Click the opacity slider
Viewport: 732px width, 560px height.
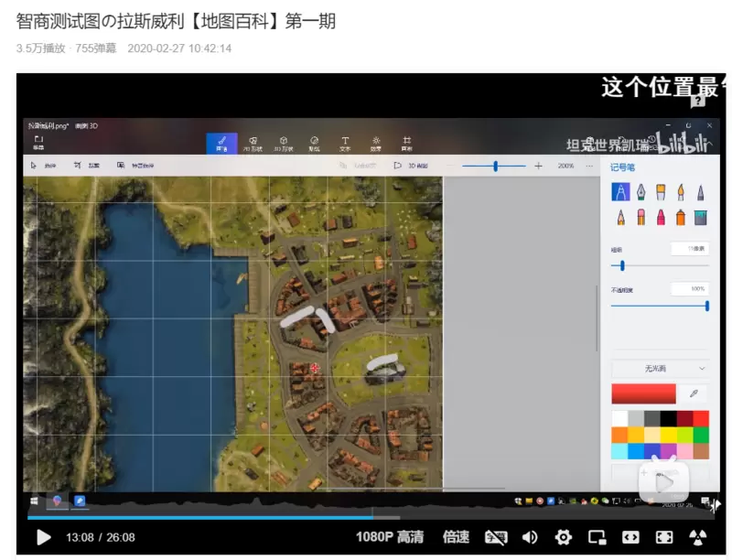(660, 307)
